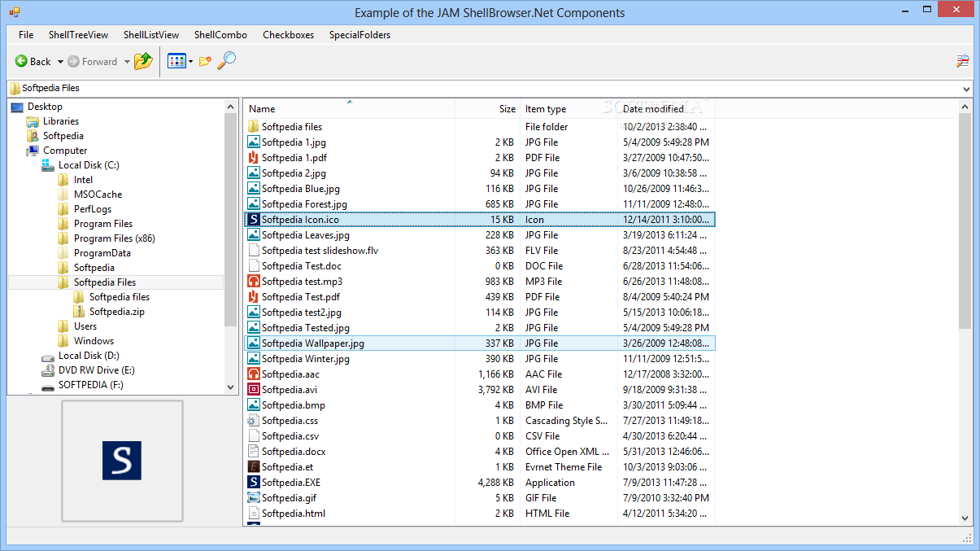This screenshot has width=980, height=551.
Task: Open the SpecialFolders menu
Action: pos(359,35)
